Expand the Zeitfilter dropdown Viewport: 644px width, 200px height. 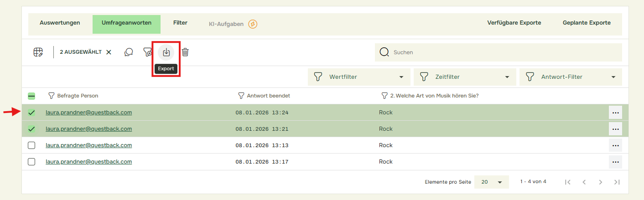point(464,77)
